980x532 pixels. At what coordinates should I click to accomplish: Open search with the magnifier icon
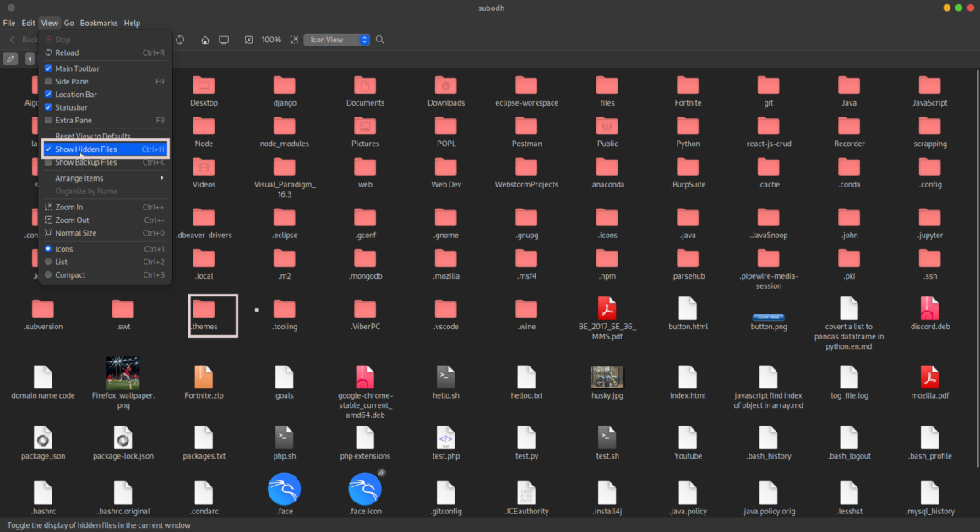coord(379,39)
